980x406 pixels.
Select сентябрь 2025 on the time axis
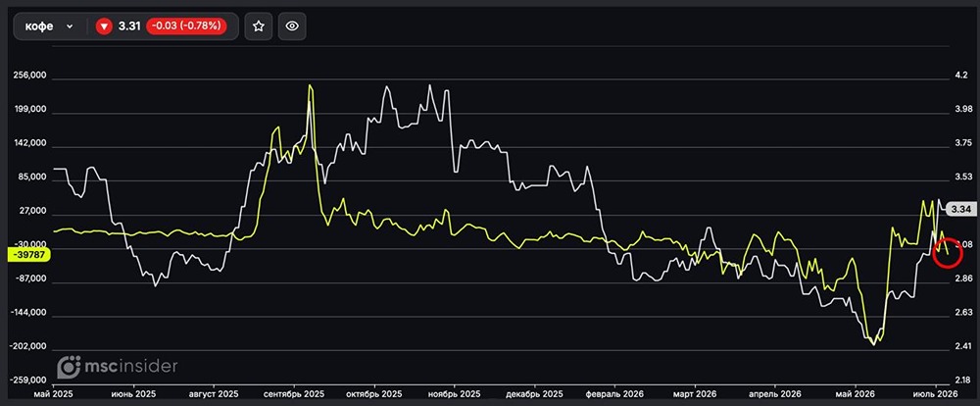294,395
